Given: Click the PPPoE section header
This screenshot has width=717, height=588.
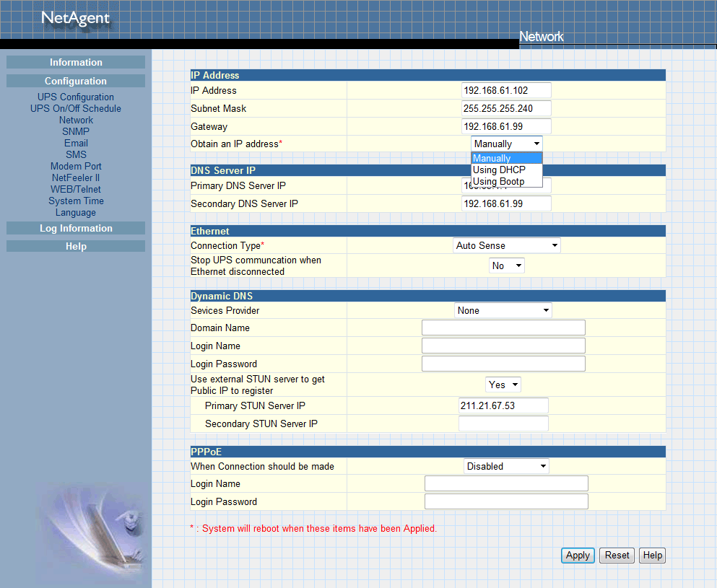Looking at the screenshot, I should (x=428, y=452).
